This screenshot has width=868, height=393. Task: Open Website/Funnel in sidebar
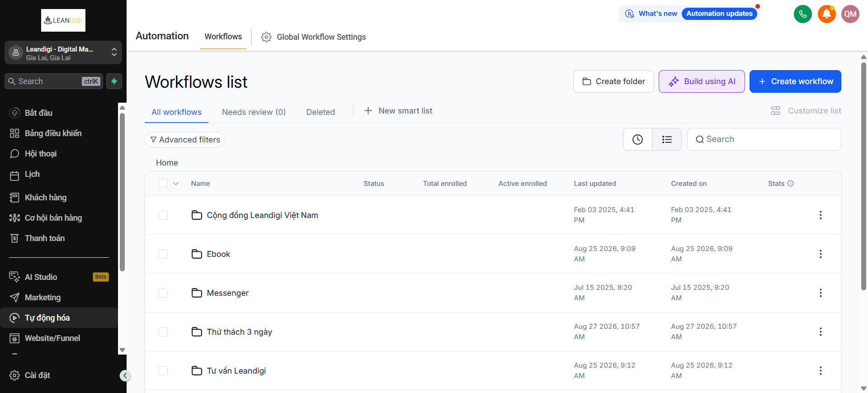[x=59, y=338]
